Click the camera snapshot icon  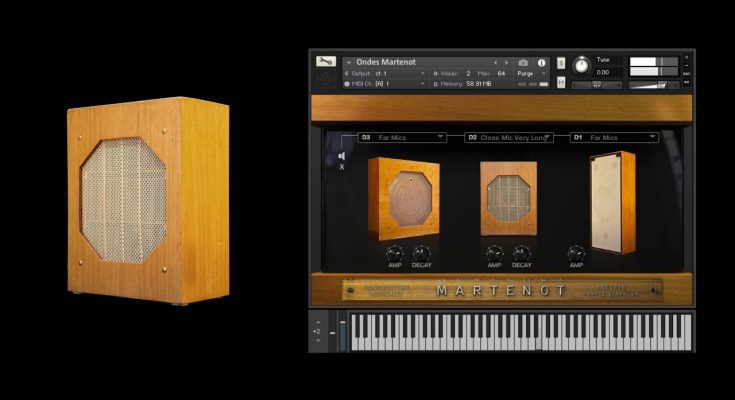tap(523, 62)
